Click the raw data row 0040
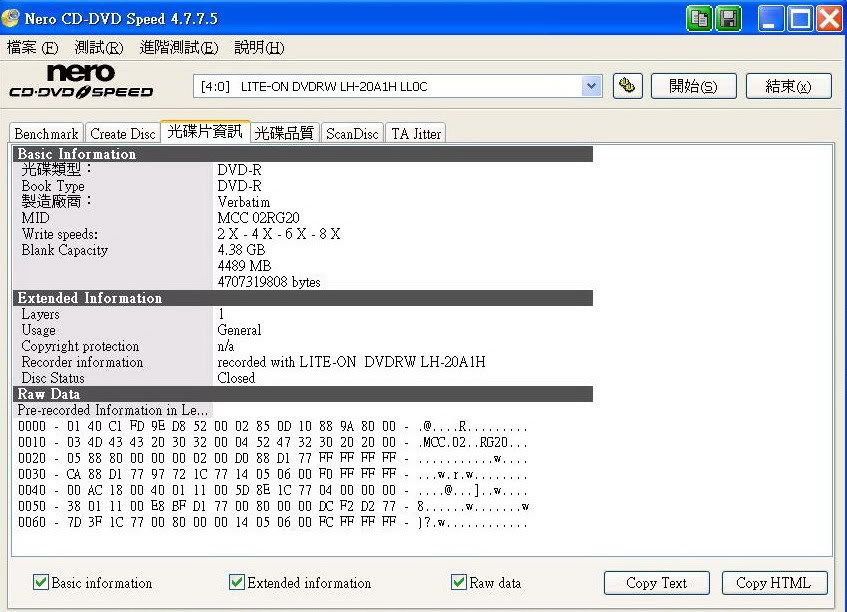This screenshot has height=612, width=847. (272, 490)
